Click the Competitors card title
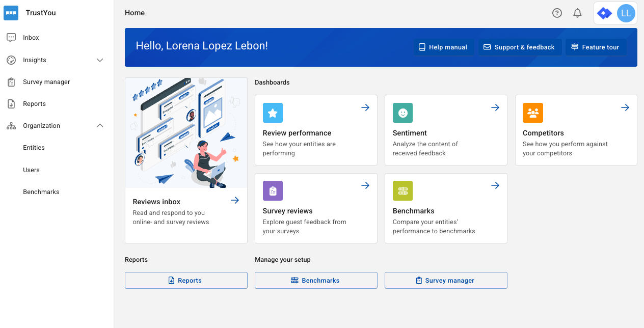The width and height of the screenshot is (644, 328). pyautogui.click(x=543, y=133)
